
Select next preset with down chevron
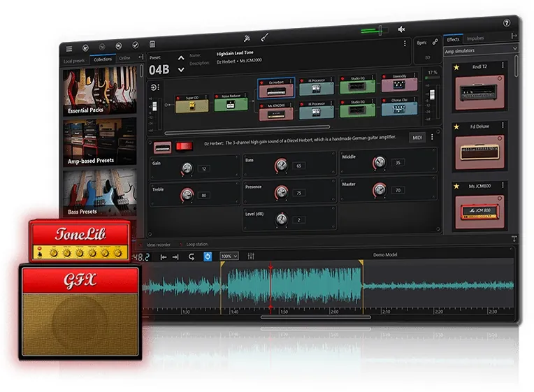click(x=181, y=70)
